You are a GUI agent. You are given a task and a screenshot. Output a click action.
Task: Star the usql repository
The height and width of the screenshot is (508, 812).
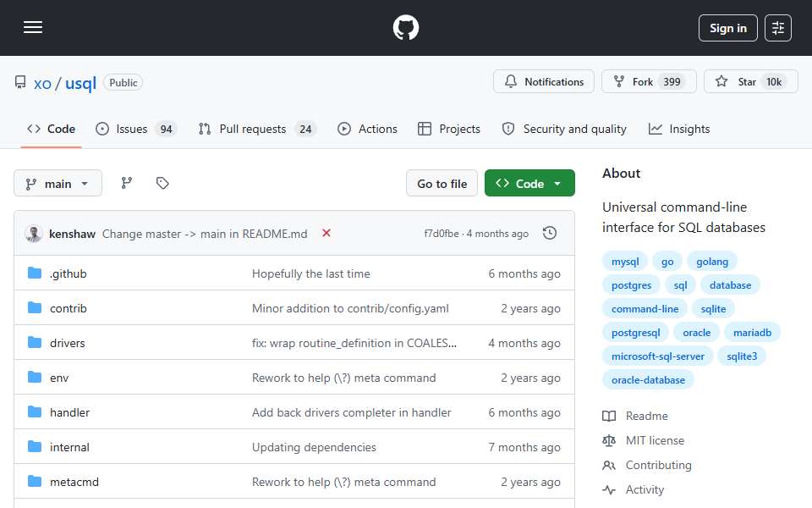point(750,81)
